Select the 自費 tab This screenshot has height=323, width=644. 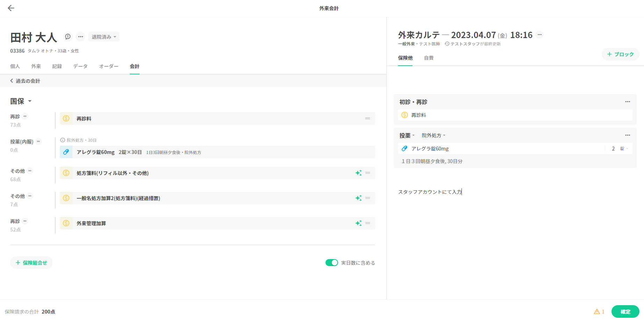429,58
